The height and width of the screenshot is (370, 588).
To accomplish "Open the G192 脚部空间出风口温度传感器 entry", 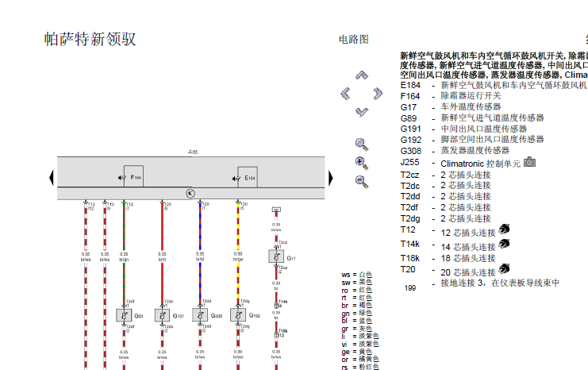I will click(472, 140).
